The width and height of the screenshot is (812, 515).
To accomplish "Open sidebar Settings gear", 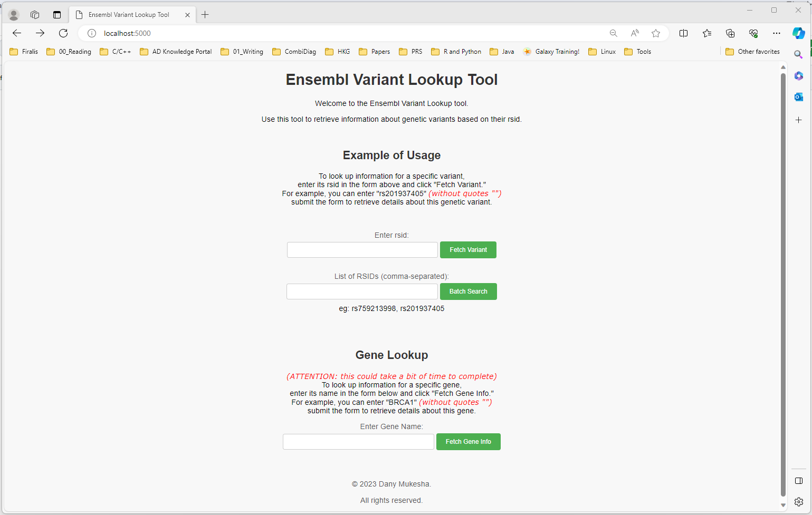I will pos(798,502).
